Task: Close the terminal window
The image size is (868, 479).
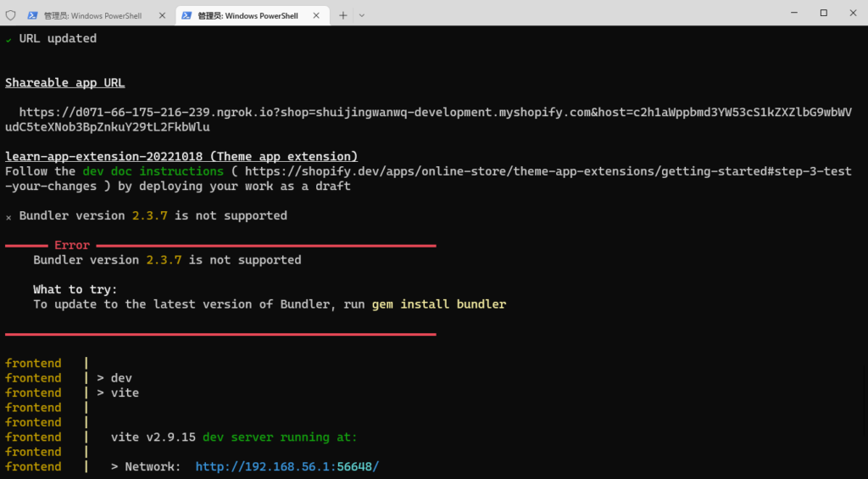Action: click(x=853, y=13)
